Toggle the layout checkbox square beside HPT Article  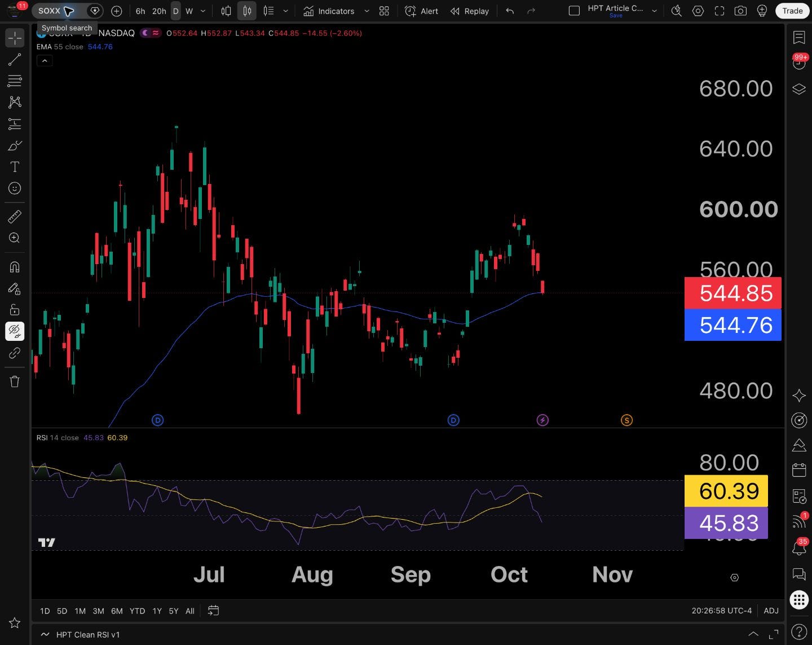574,11
